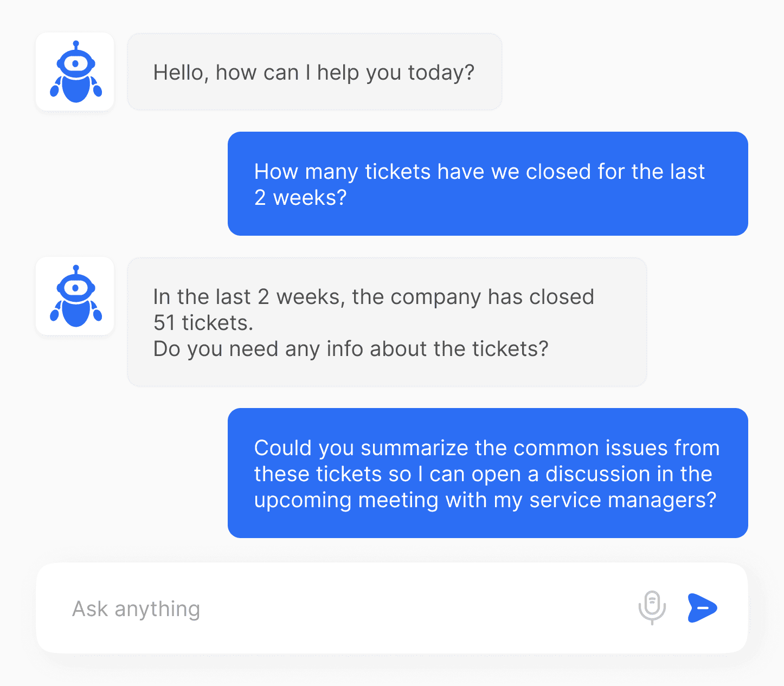Start voice recording with the microphone button

tap(652, 608)
